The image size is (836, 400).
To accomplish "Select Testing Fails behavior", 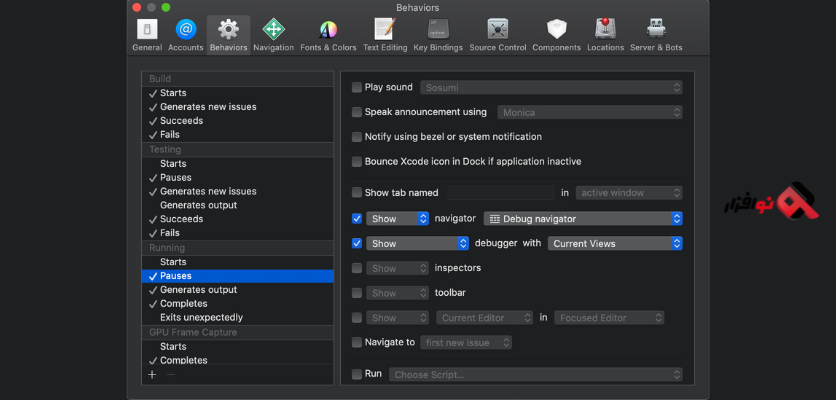I will (238, 233).
